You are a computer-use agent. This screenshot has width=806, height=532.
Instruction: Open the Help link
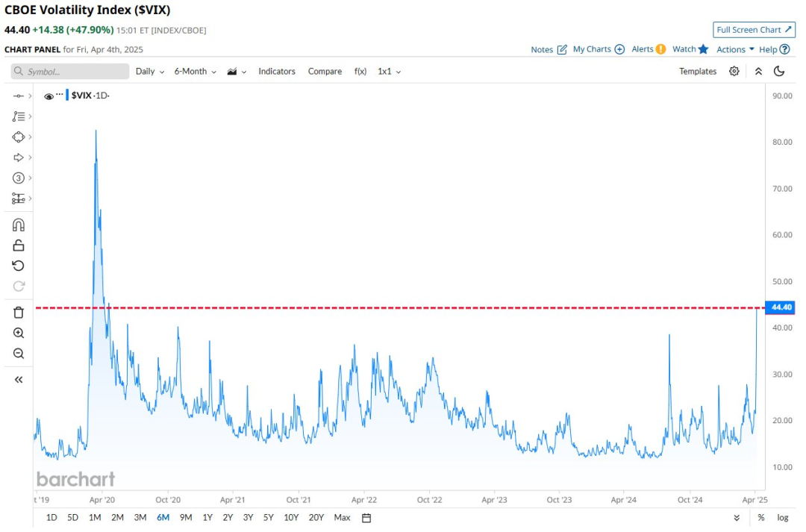pos(774,49)
